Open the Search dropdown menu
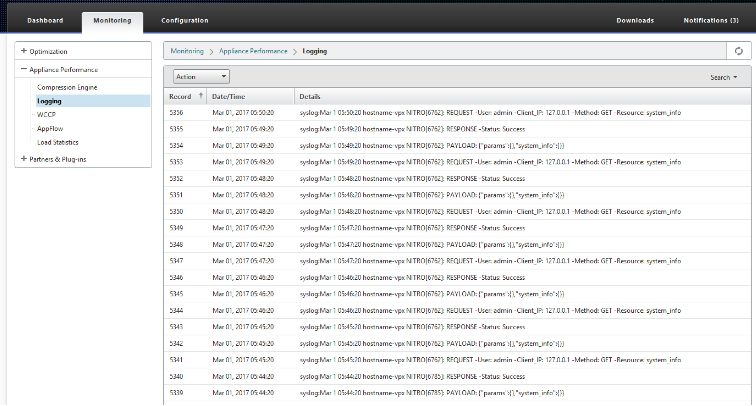Image resolution: width=756 pixels, height=406 pixels. [x=724, y=77]
